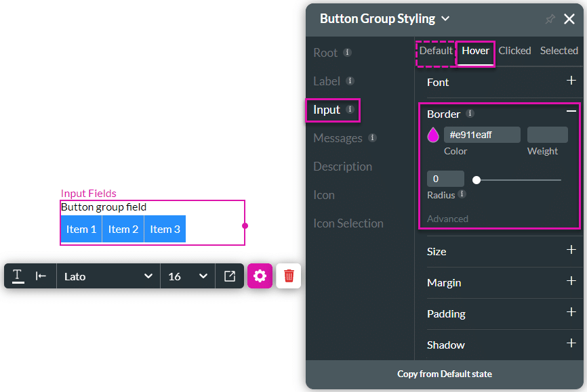The width and height of the screenshot is (587, 392).
Task: Click info icon beside Radius label
Action: coord(462,194)
